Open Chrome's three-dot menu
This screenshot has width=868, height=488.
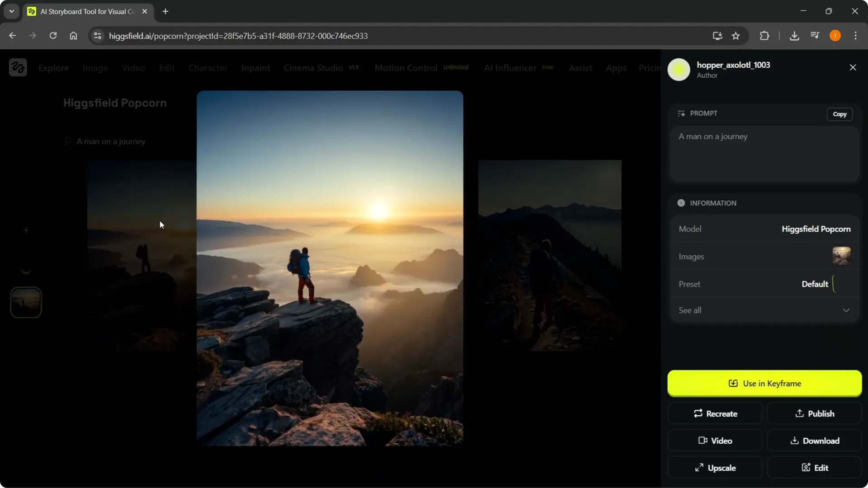pos(856,36)
